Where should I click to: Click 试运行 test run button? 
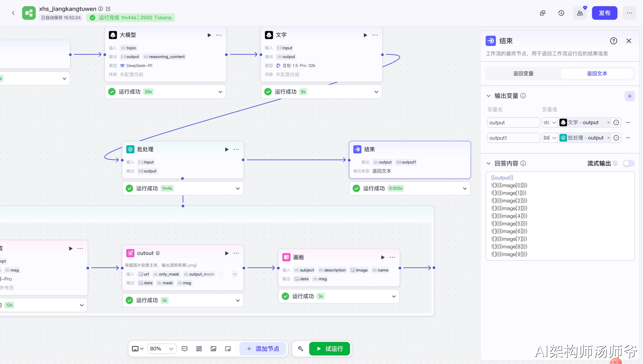coord(330,349)
